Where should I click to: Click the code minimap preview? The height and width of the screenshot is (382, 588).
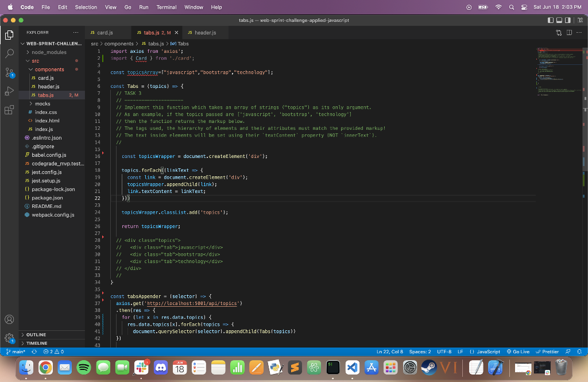pos(554,69)
